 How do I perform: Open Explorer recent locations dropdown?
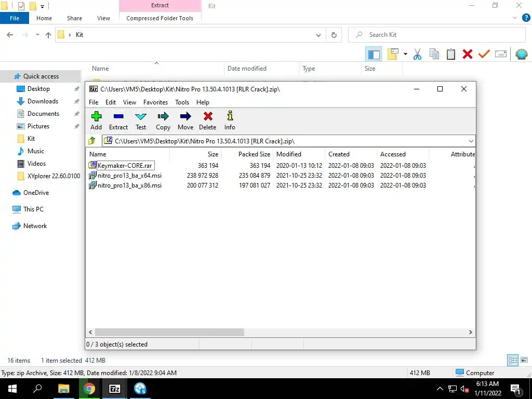[37, 35]
